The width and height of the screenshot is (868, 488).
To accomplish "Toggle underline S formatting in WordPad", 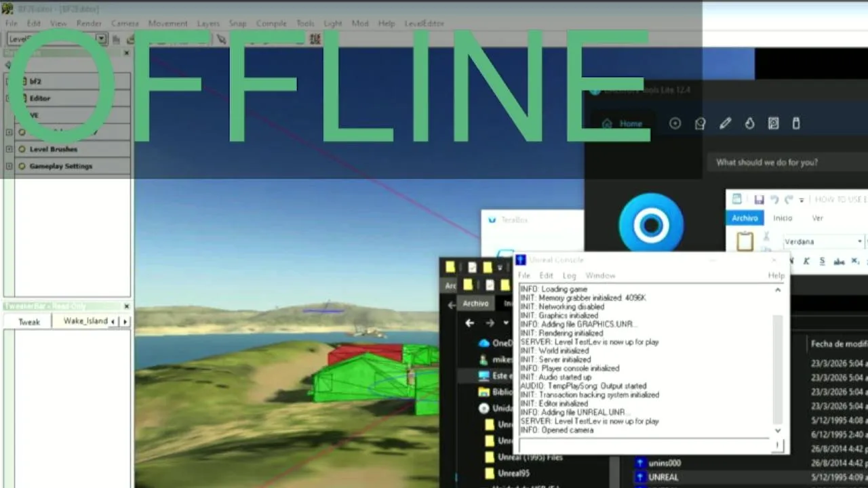I will click(823, 261).
